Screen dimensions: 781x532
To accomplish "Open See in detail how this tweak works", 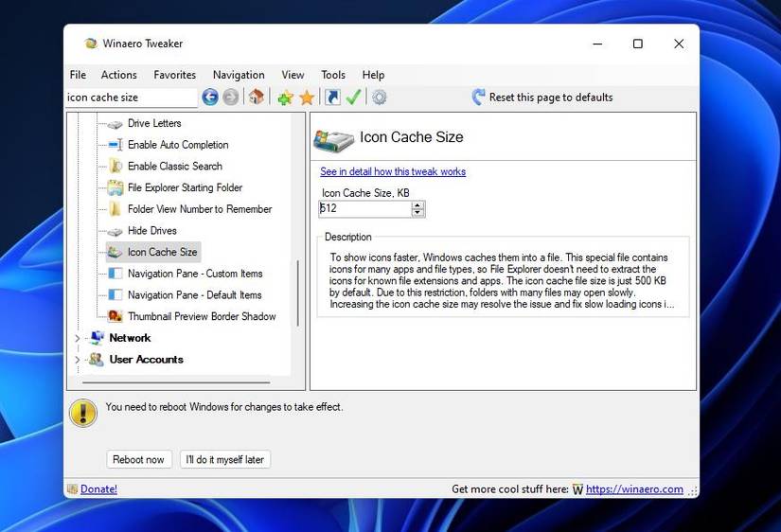I will 393,171.
